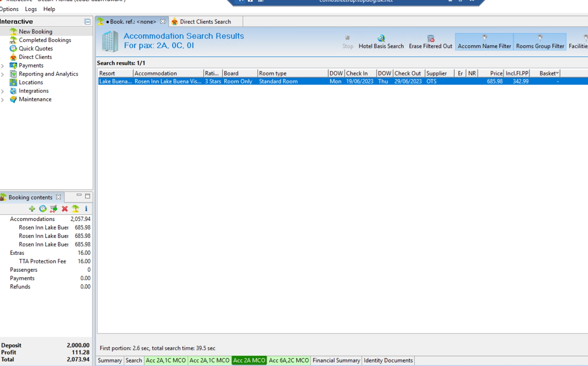Screen dimensions: 588x366
Task: Select the Rosen Inn Lake Buena Vista result row
Action: pos(343,81)
